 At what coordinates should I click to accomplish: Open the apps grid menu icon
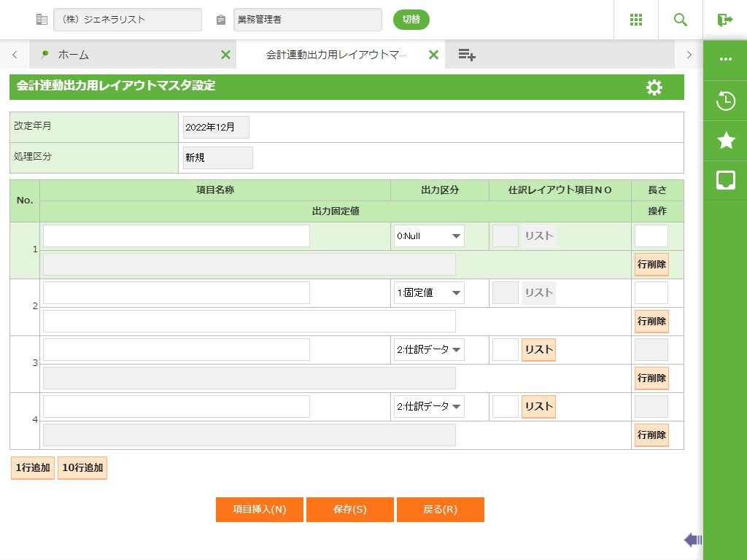coord(636,20)
